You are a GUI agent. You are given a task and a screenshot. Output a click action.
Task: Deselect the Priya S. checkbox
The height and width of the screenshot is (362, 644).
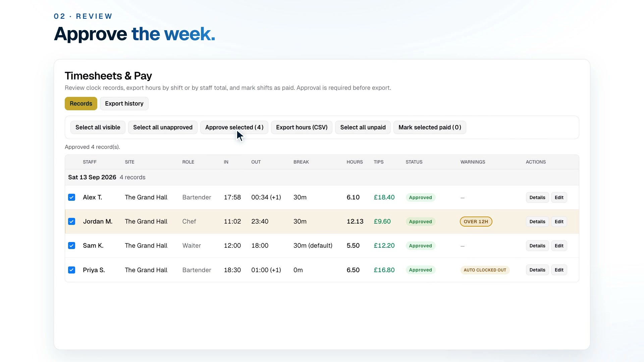pyautogui.click(x=71, y=270)
